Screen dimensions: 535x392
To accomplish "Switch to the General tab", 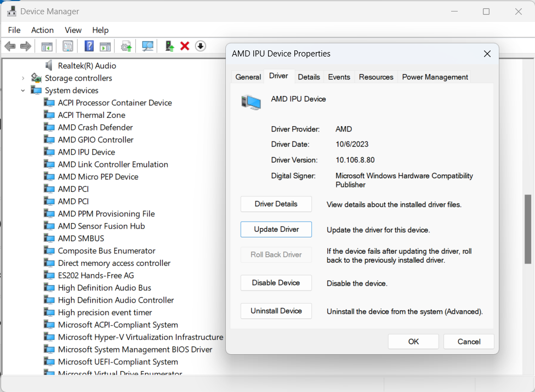I will 248,77.
